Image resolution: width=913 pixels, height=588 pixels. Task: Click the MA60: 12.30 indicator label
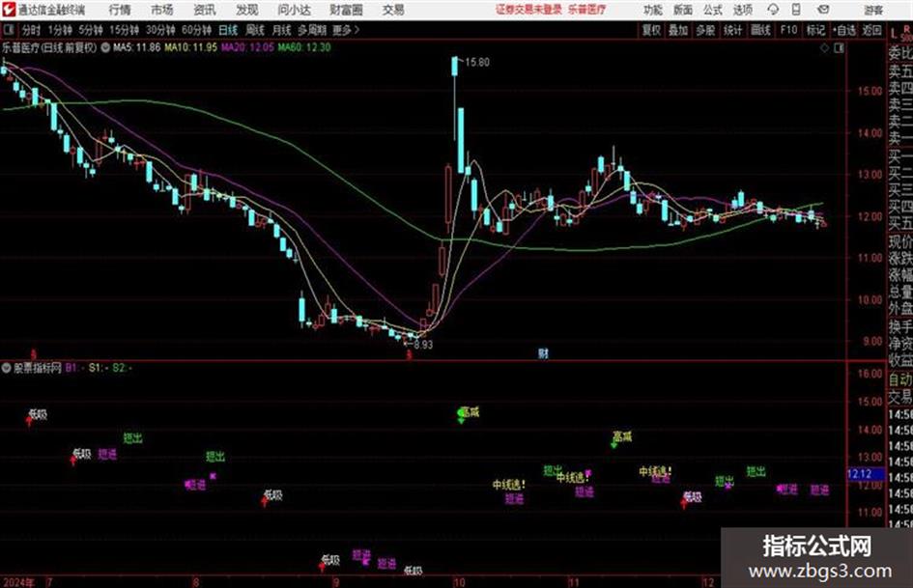[304, 47]
